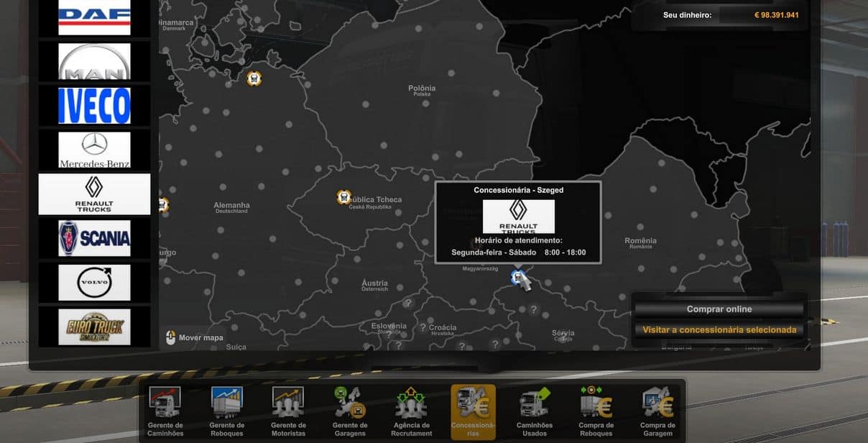The image size is (868, 443).
Task: Click the Comprar online button
Action: point(719,309)
